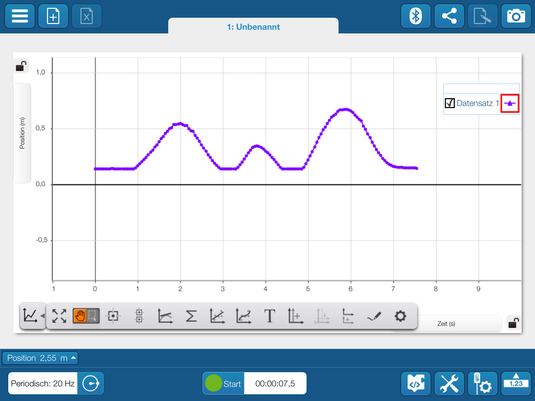Viewport: 535px width, 401px height.
Task: Toggle the x-axis lock near Zeit
Action: pyautogui.click(x=513, y=323)
